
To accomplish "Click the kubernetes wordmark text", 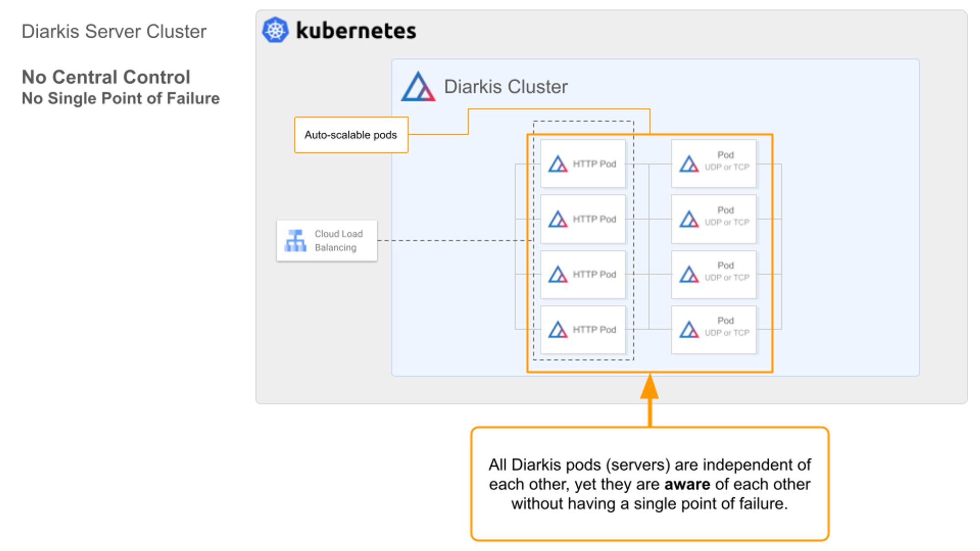I will [356, 31].
